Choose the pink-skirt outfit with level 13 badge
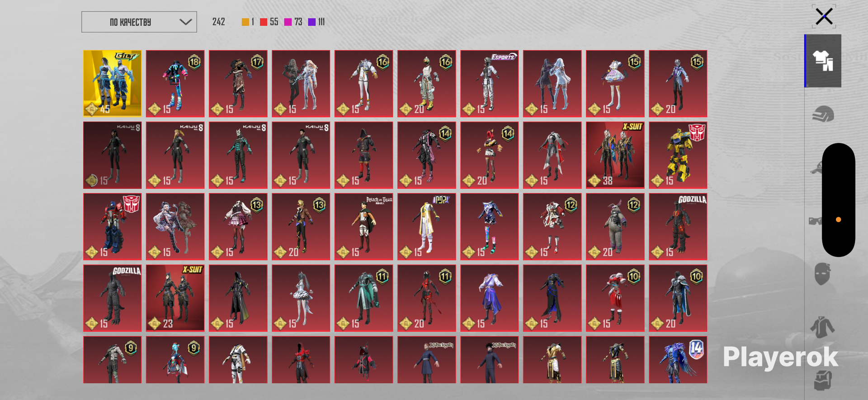 (238, 227)
